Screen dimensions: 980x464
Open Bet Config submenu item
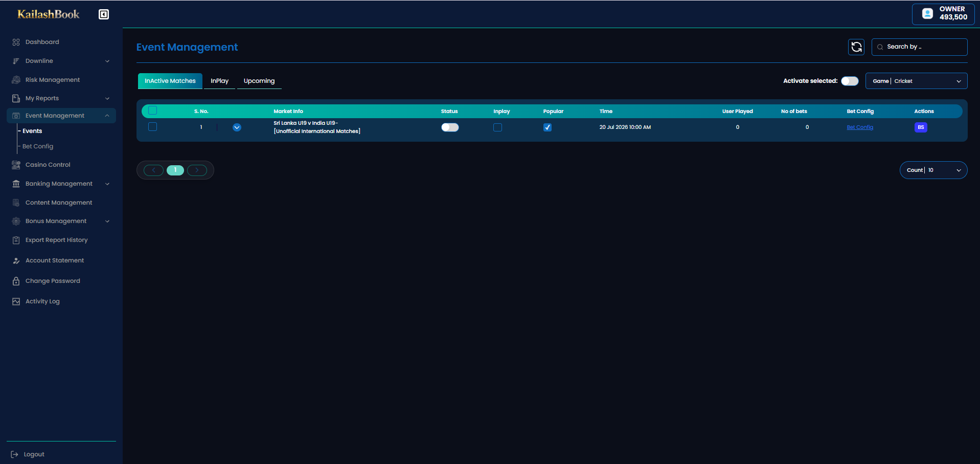[38, 146]
